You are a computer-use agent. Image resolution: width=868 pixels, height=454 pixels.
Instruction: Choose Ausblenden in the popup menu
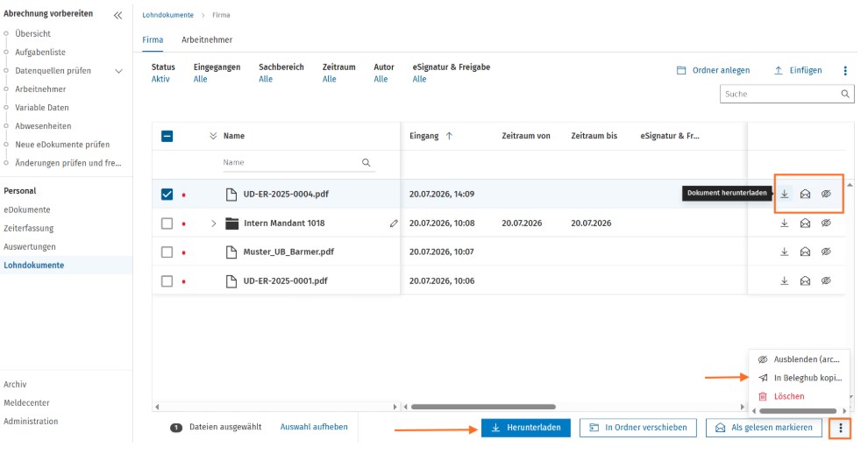click(799, 359)
